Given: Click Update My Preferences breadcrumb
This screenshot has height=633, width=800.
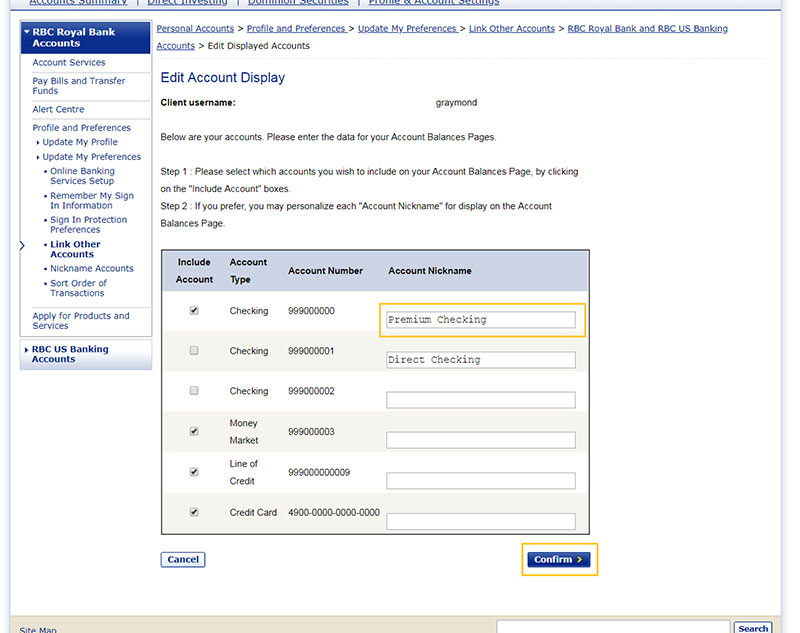Looking at the screenshot, I should [407, 29].
